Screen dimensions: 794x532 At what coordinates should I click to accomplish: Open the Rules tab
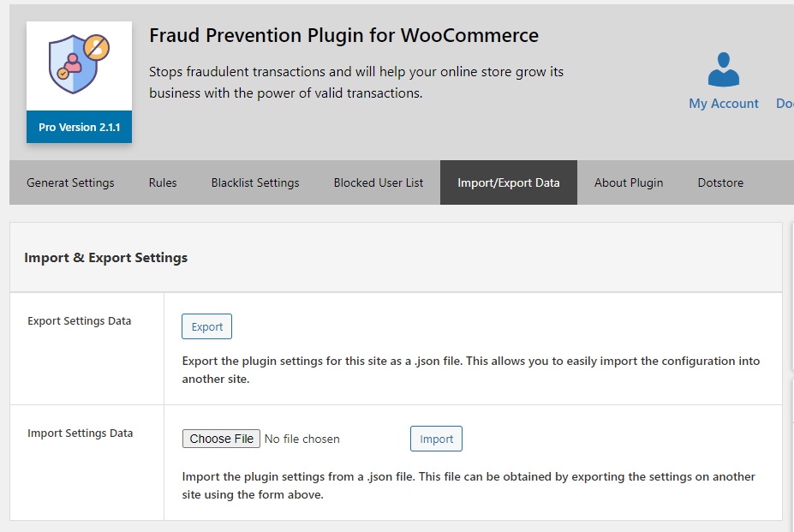[x=163, y=182]
